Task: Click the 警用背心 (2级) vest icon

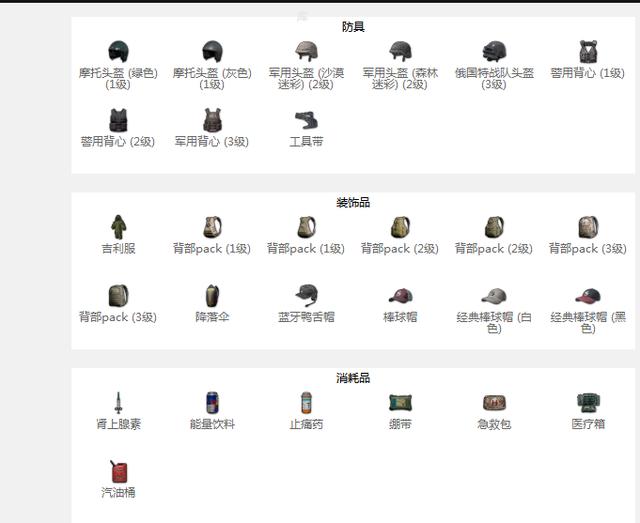Action: (118, 120)
